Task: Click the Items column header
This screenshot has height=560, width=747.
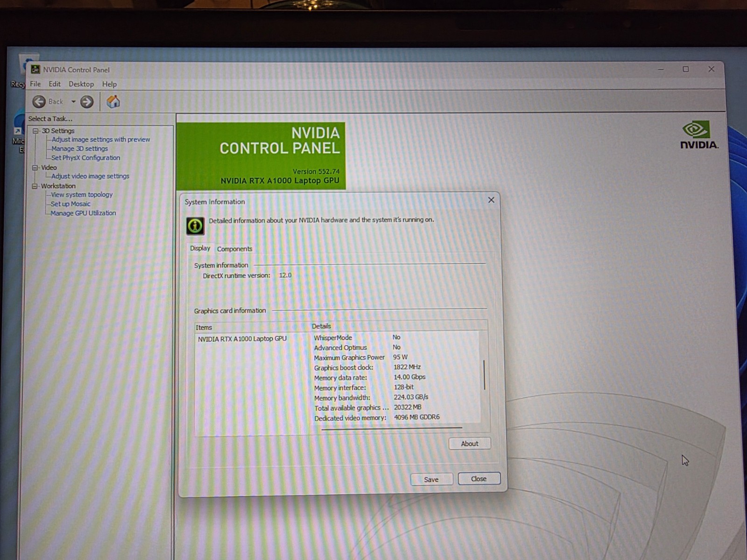Action: pos(204,328)
